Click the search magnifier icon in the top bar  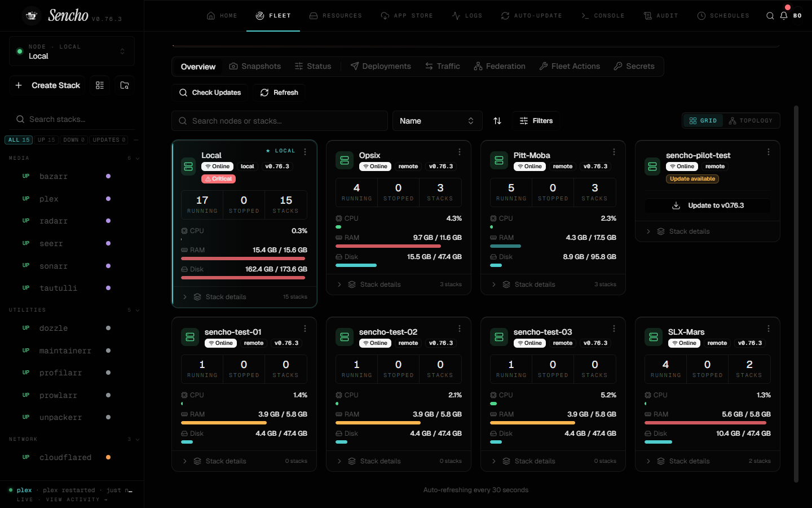[770, 16]
